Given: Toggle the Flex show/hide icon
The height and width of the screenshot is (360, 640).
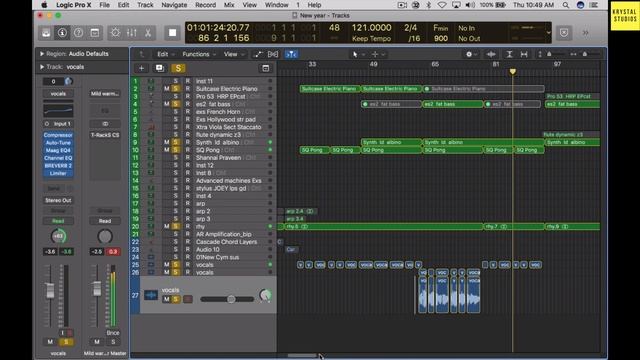Looking at the screenshot, I should 273,54.
